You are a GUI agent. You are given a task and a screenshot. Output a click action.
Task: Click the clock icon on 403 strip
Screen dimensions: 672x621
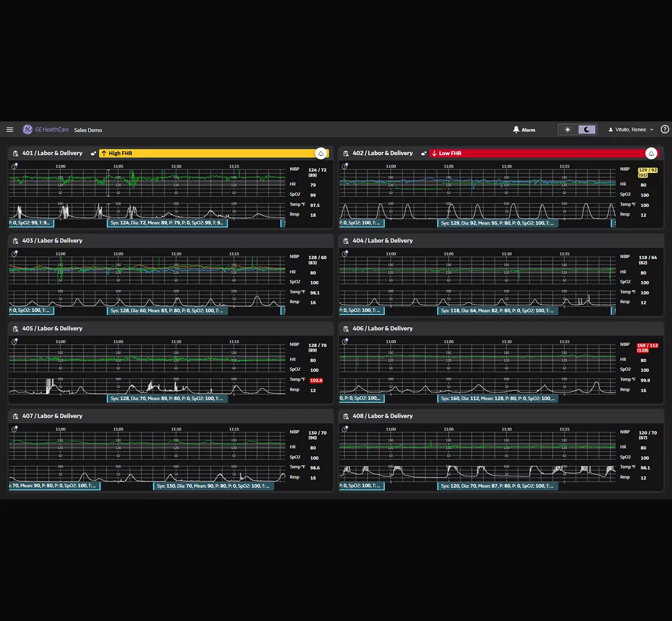[14, 253]
